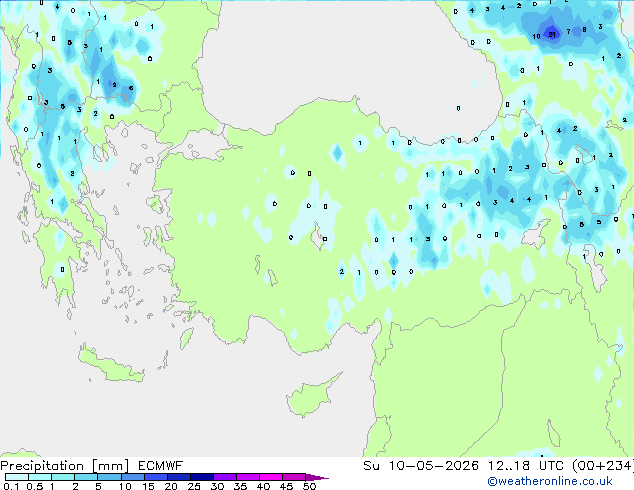Screen dimensions: 634x490
Task: Click the 'ECMWF' model label
Action: coord(160,466)
